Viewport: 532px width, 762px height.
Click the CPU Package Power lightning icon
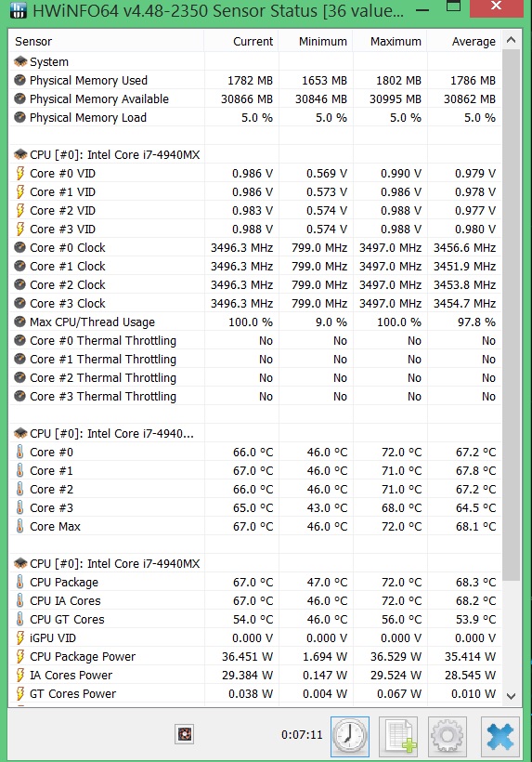(x=19, y=656)
